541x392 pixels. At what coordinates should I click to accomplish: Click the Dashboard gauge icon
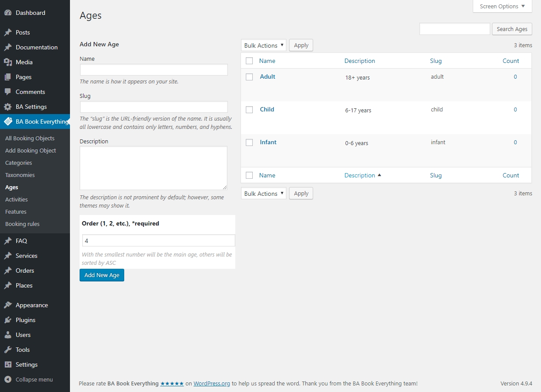tap(8, 13)
